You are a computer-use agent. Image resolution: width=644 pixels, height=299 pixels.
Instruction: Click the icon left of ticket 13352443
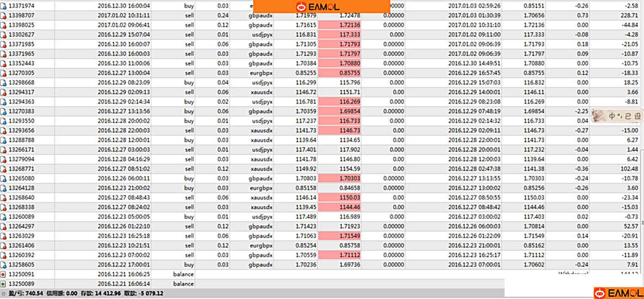coord(3,63)
